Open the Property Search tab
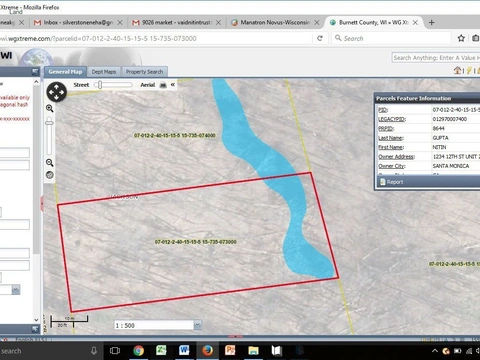The image size is (480, 360). [144, 72]
